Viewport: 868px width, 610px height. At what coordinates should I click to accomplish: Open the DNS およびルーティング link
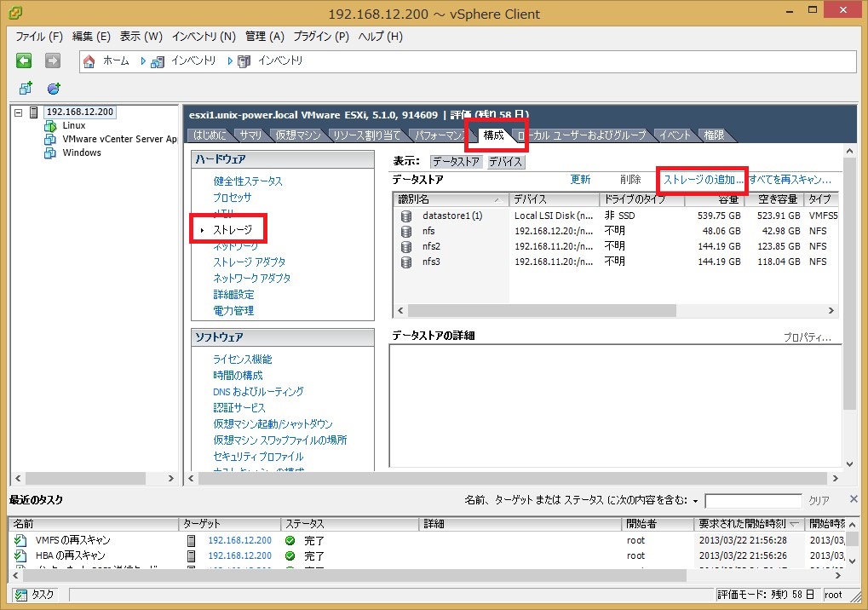258,391
